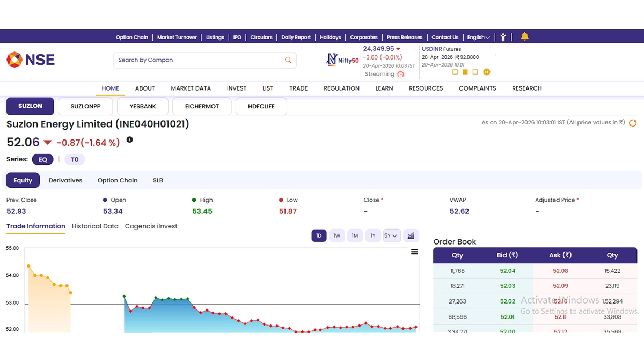Switch series to T0
The width and height of the screenshot is (644, 362).
pos(75,159)
